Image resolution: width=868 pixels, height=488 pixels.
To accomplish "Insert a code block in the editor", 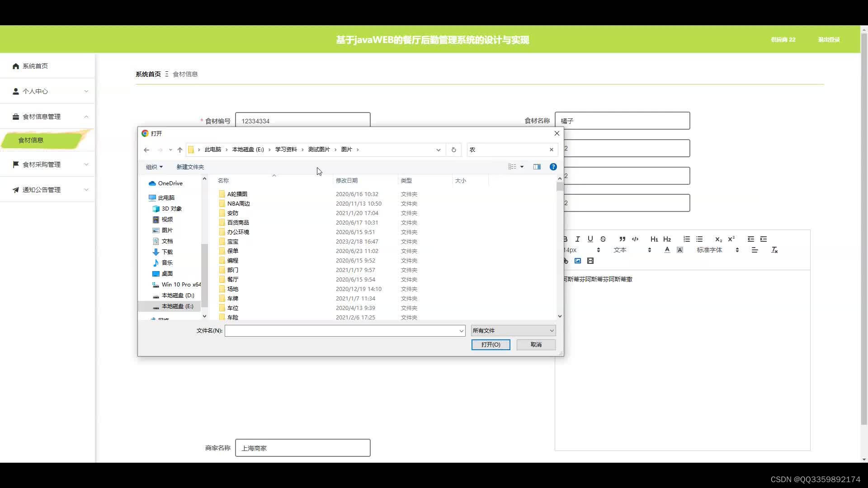I will tap(635, 239).
